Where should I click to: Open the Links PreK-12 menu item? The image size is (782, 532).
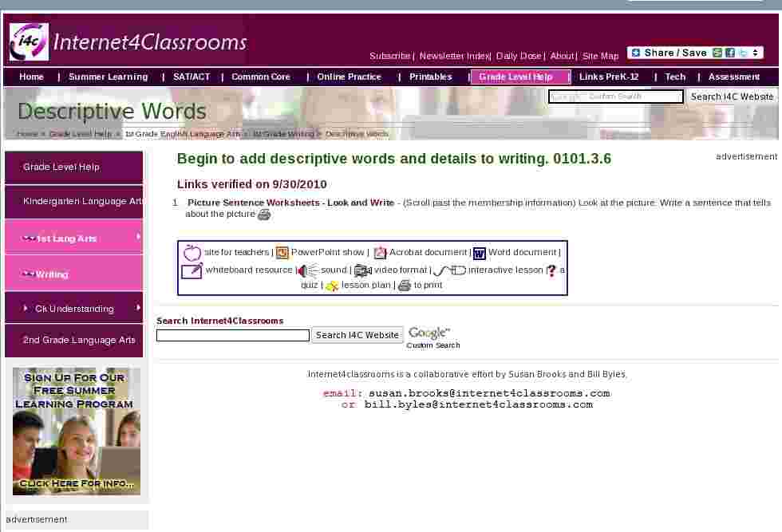pyautogui.click(x=608, y=77)
